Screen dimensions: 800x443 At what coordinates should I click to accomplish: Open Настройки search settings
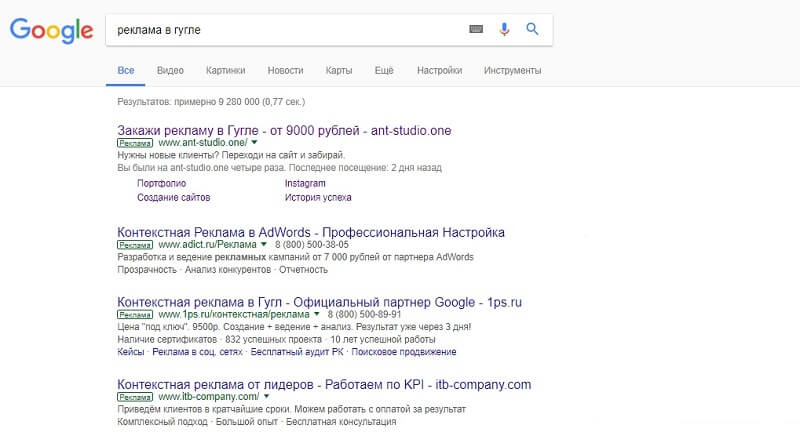pos(439,71)
